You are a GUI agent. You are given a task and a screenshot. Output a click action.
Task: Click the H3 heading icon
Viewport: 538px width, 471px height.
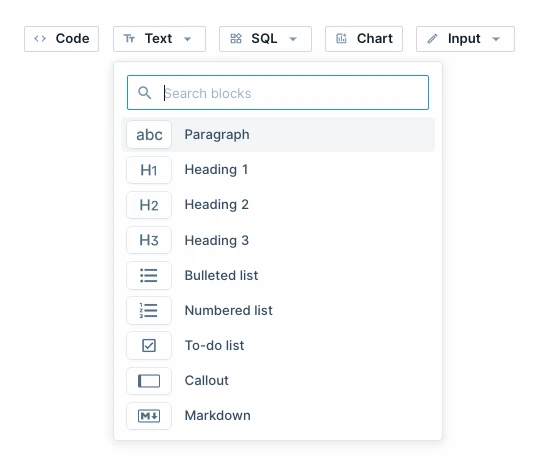(149, 240)
